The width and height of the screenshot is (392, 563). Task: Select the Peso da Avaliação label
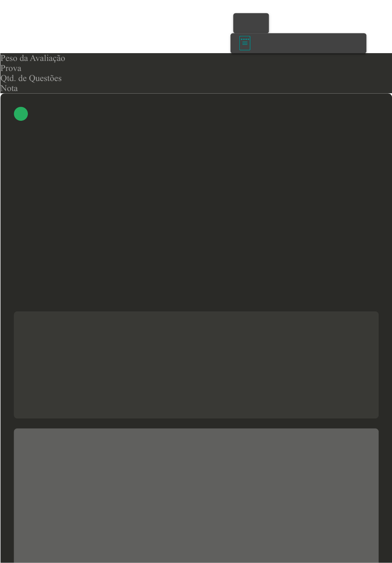coord(33,58)
